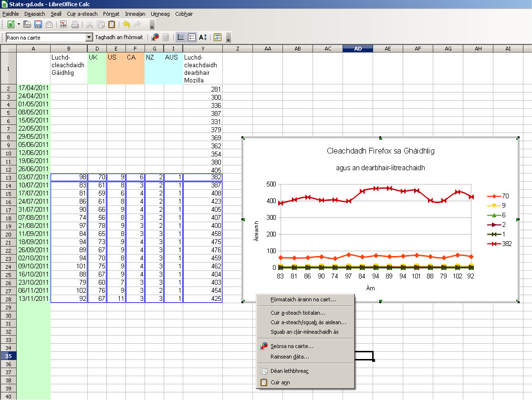Toggle the chart legend on/off
This screenshot has height=400, width=532.
[x=192, y=37]
